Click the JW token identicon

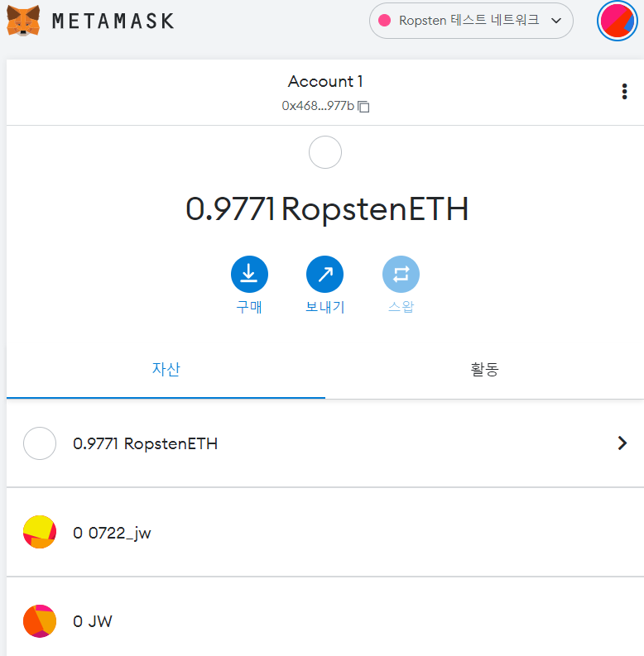pos(40,621)
